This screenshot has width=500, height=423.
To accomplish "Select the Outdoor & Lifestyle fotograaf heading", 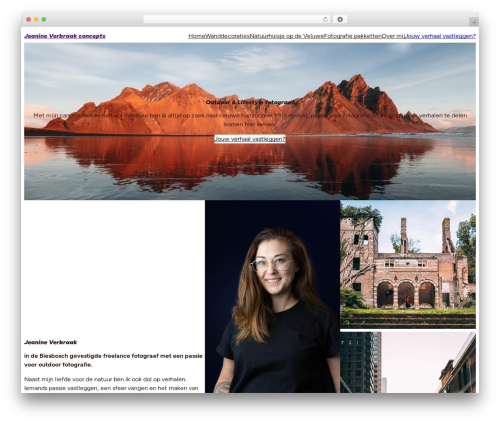I will pyautogui.click(x=250, y=102).
